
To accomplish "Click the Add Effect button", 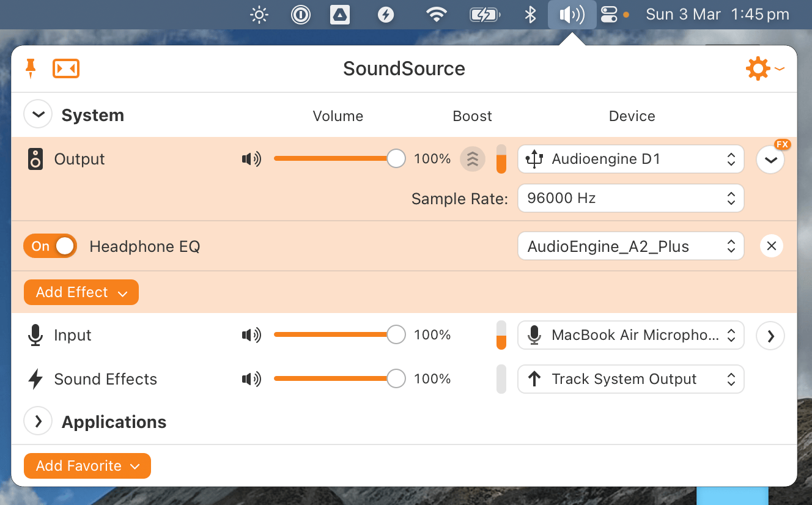I will 81,292.
